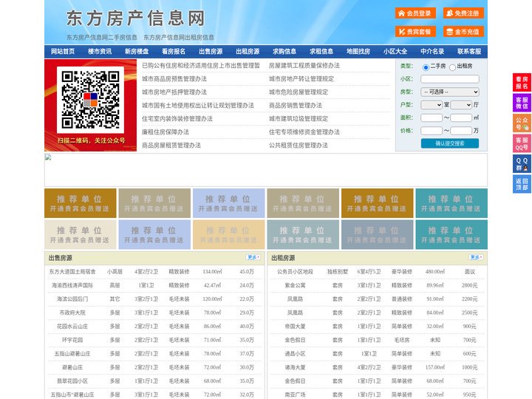Open the 商品房销售管理办法 link
Viewport: 532px width, 399px height.
pos(296,105)
